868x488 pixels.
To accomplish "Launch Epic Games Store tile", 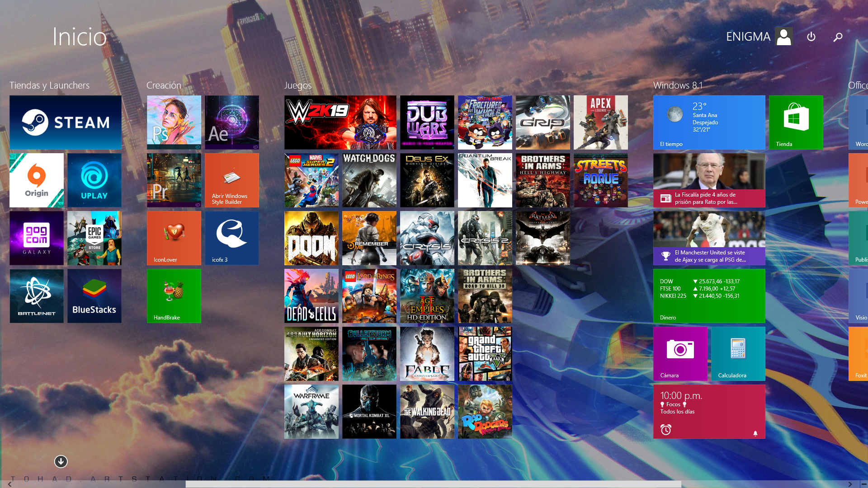I will (94, 238).
